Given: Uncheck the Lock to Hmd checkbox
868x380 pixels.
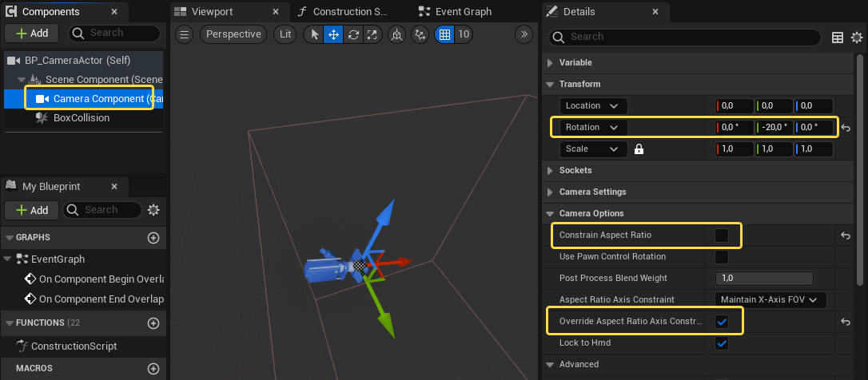Looking at the screenshot, I should click(721, 343).
